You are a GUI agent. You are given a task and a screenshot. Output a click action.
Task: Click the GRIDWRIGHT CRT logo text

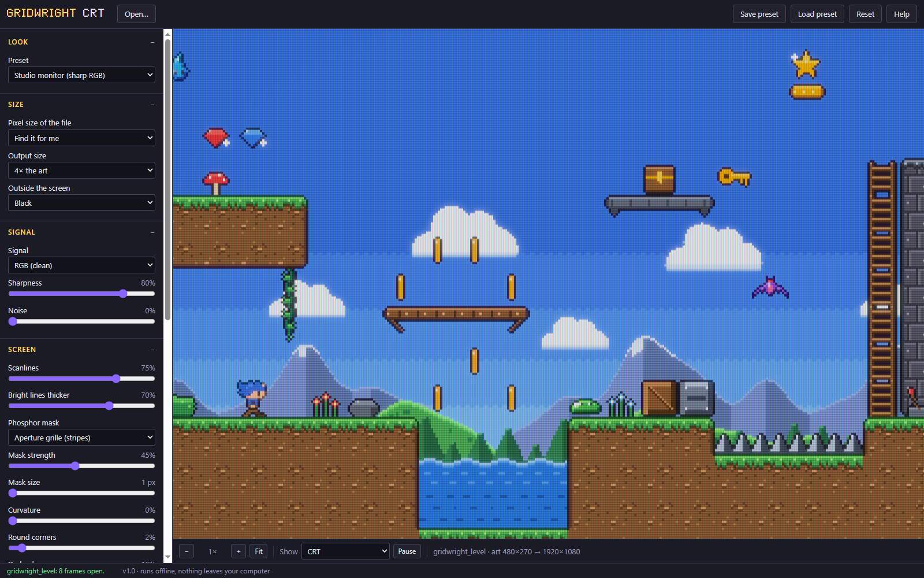(x=55, y=13)
